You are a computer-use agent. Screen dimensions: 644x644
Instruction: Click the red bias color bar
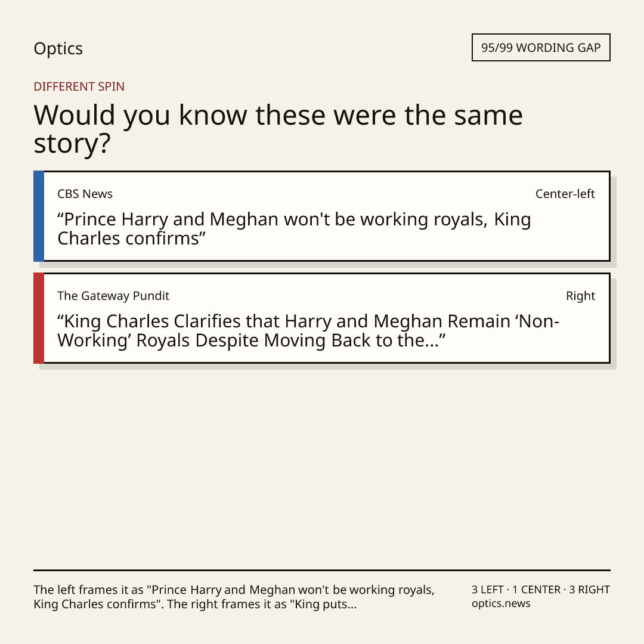coord(39,318)
